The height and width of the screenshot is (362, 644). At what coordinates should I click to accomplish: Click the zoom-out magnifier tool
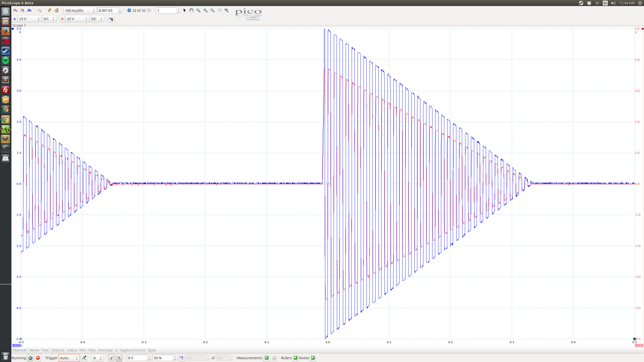pos(213,10)
